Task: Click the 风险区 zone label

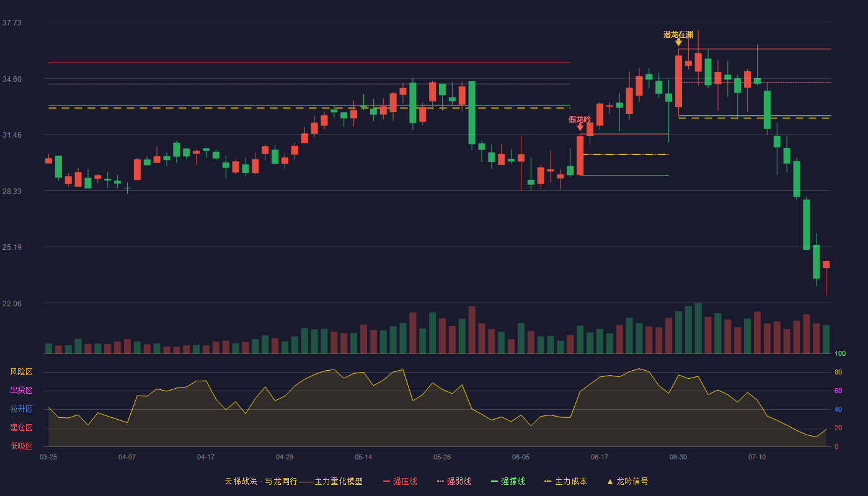Action: pos(21,372)
